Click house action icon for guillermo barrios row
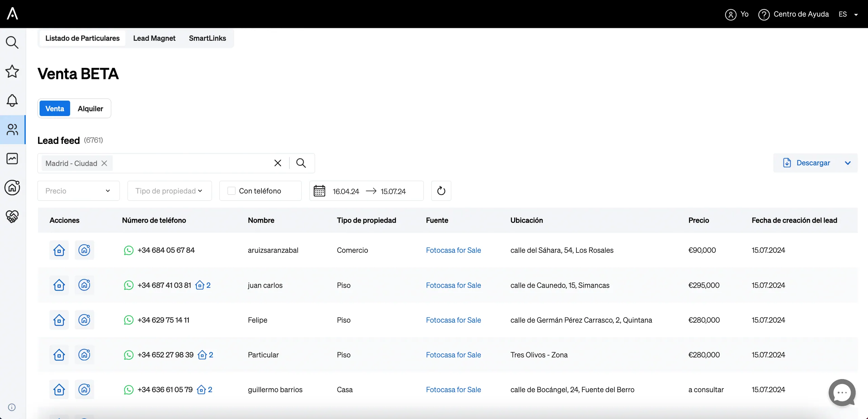The image size is (868, 419). tap(59, 389)
